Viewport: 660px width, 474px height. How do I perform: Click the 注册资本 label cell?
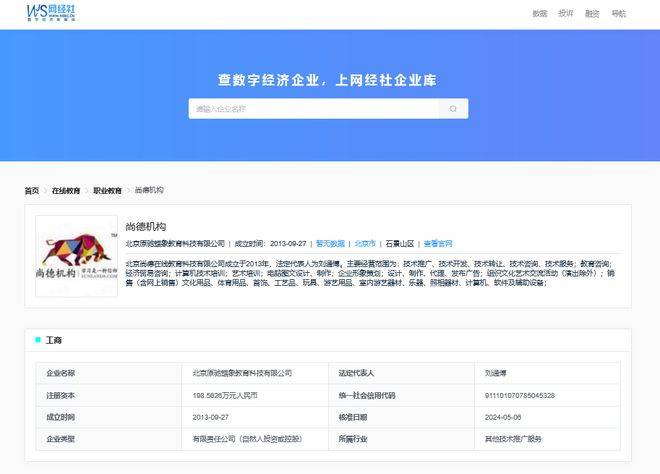click(109, 395)
